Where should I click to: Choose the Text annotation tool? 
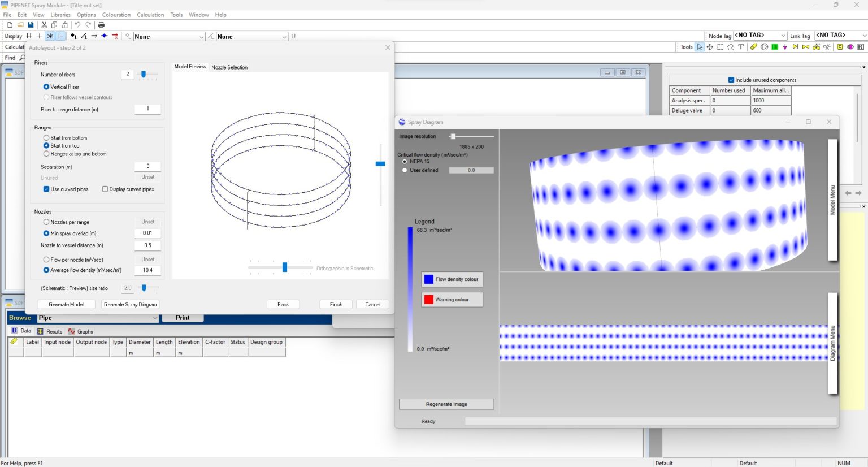coord(740,47)
